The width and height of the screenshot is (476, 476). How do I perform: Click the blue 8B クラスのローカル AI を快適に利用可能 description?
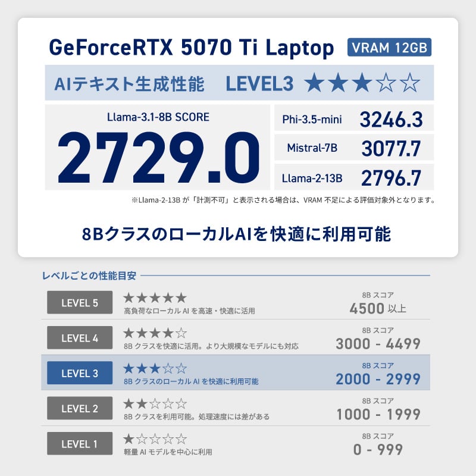pos(191,381)
